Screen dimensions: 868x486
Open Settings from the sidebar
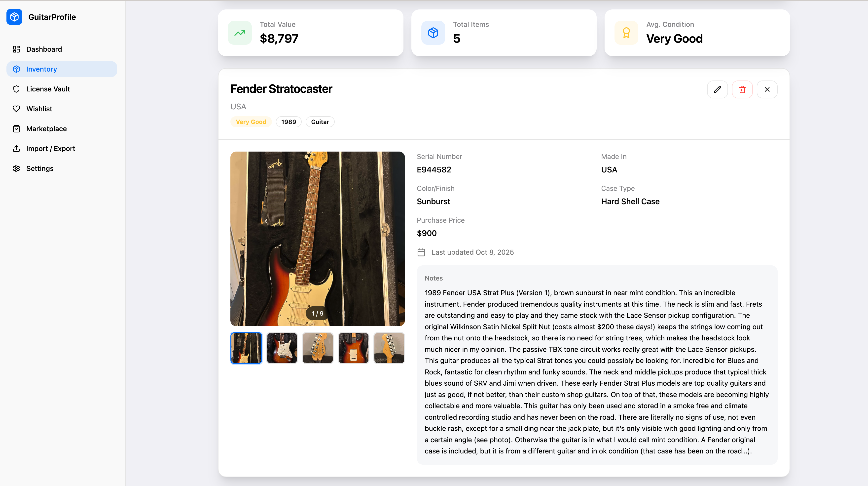(x=40, y=169)
